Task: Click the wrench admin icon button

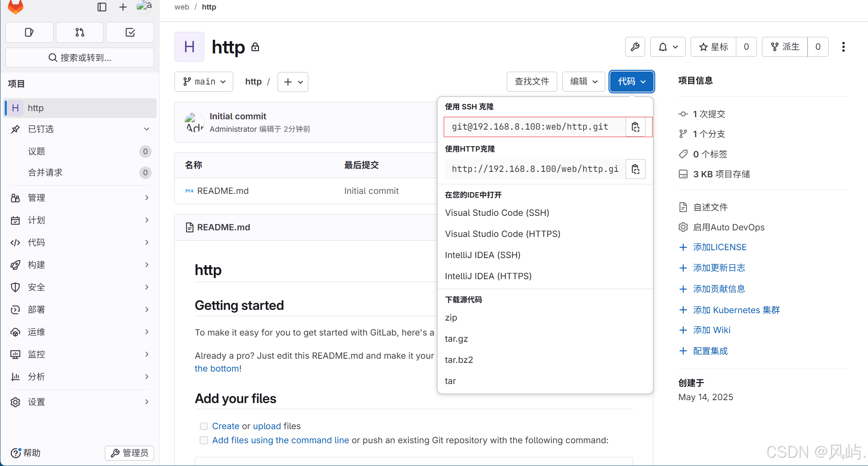Action: click(635, 47)
